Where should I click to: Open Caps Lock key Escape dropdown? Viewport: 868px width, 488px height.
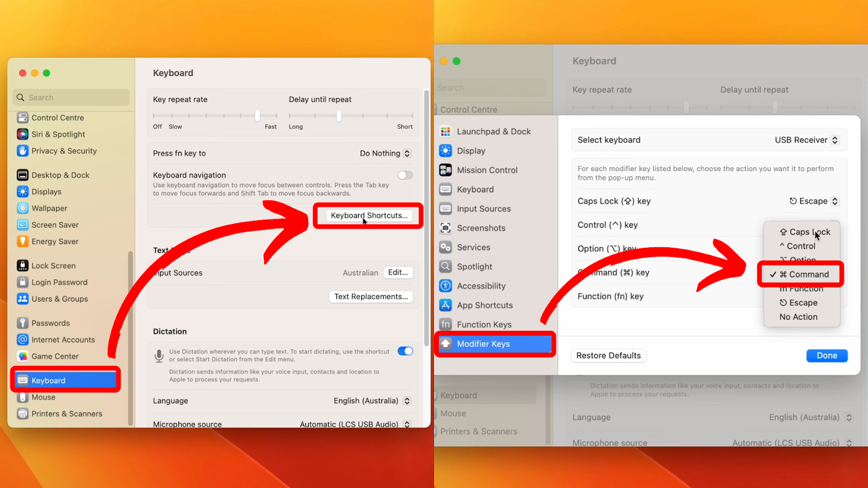814,201
